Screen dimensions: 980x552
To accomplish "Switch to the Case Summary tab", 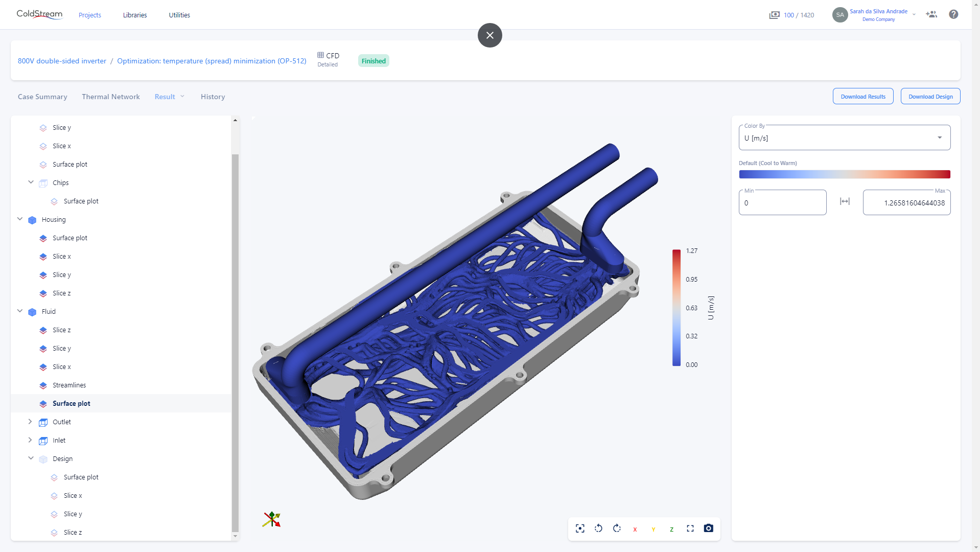I will coord(42,97).
